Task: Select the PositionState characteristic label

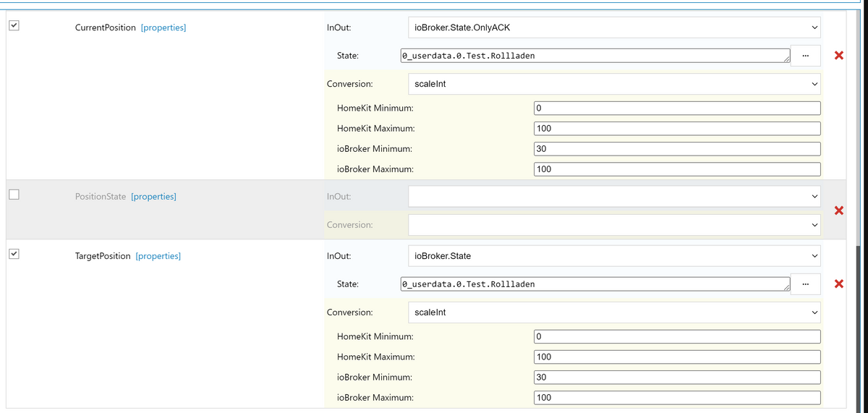Action: (x=101, y=196)
